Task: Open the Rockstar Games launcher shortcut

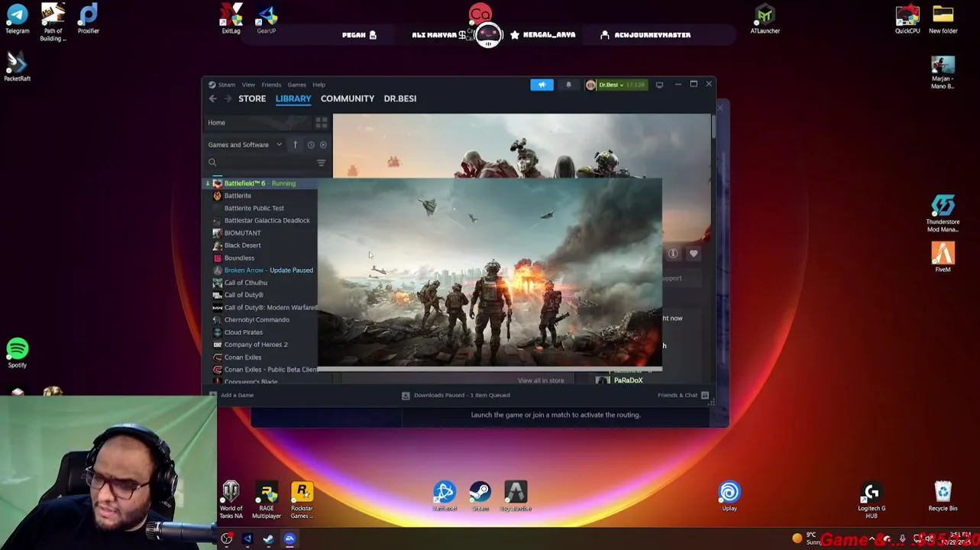Action: coord(302,500)
